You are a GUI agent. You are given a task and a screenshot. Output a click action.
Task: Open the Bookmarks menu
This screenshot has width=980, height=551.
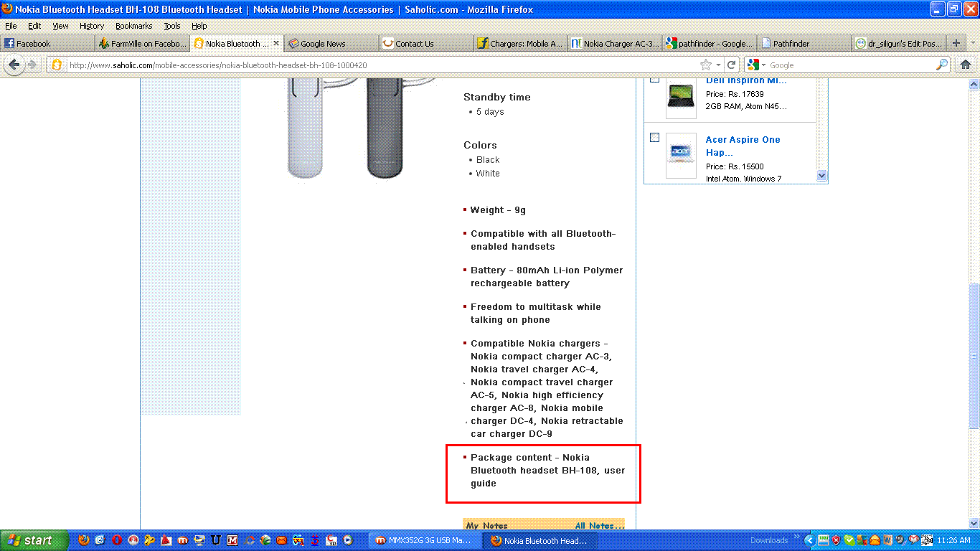133,26
